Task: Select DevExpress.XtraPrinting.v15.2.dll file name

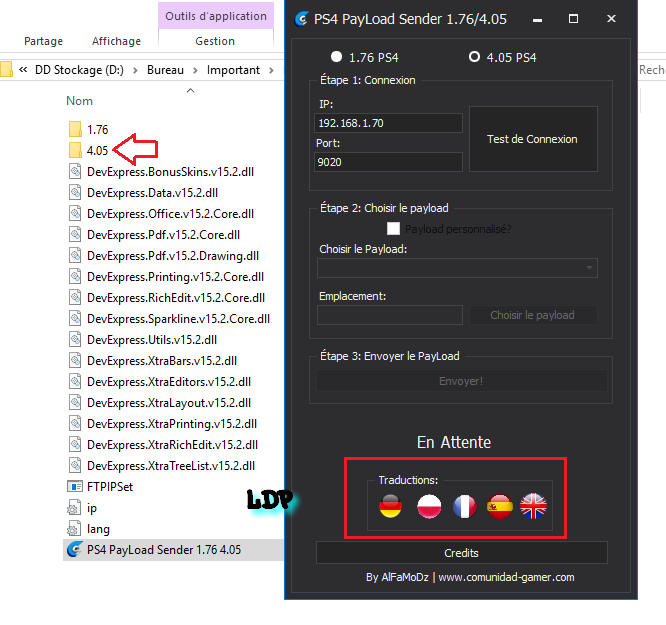Action: tap(172, 424)
